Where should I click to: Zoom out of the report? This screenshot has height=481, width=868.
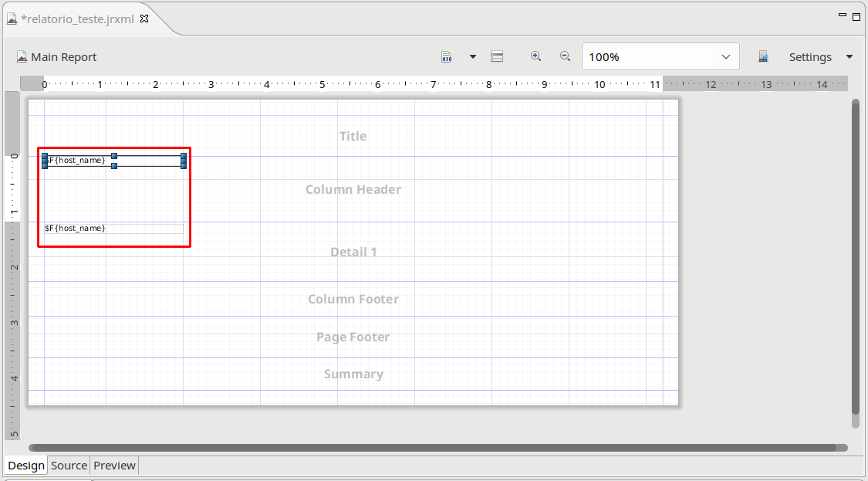(x=565, y=56)
